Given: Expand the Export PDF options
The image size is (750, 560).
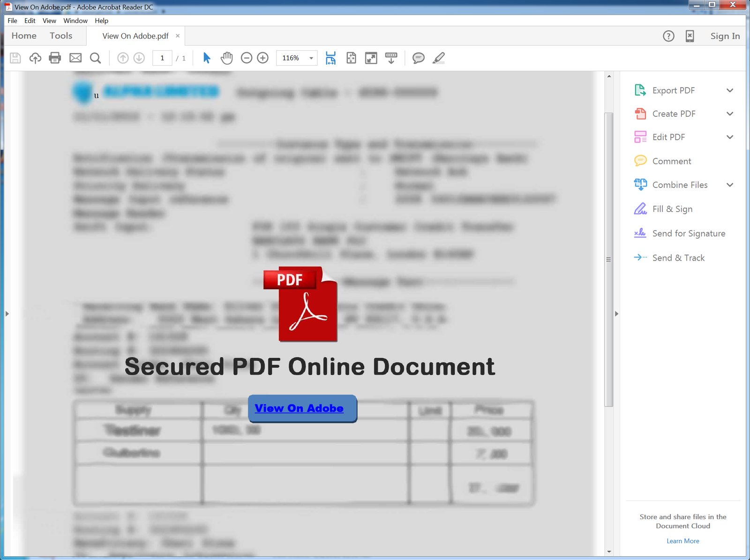Looking at the screenshot, I should coord(730,90).
